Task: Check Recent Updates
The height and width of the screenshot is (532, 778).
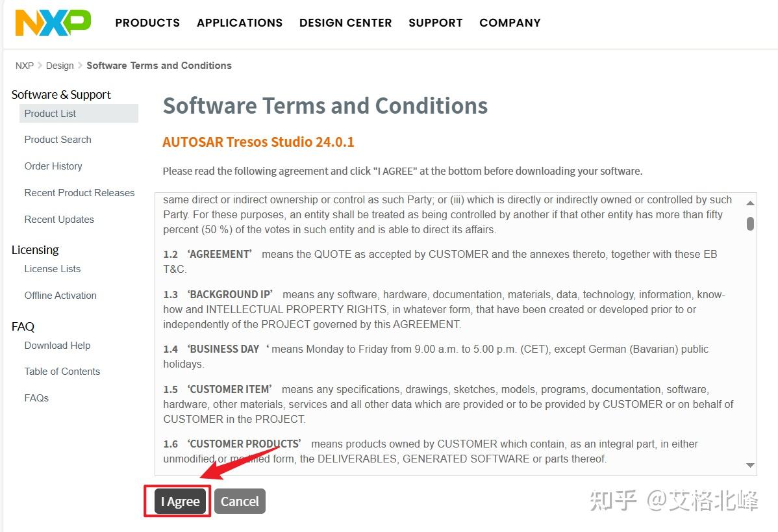Action: coord(59,219)
